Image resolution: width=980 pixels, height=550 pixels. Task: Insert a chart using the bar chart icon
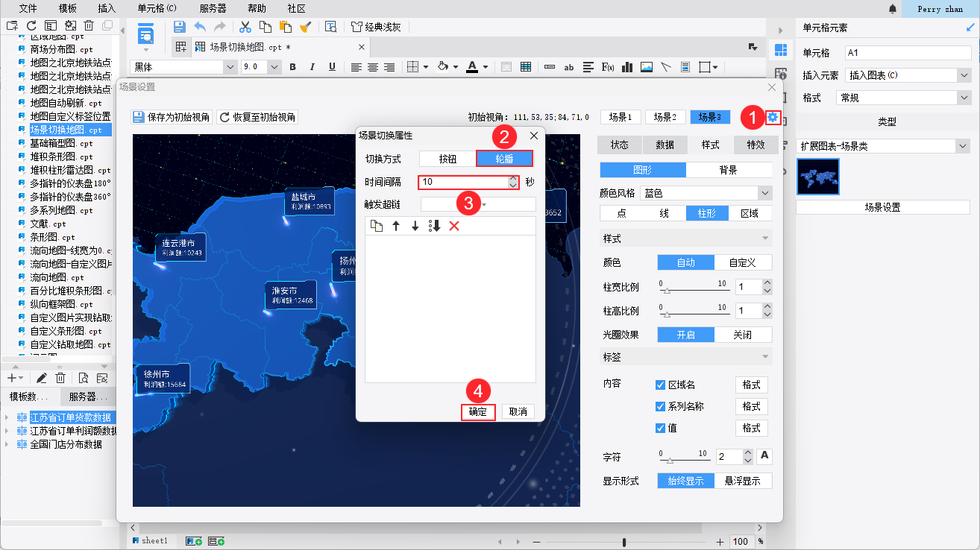coord(627,67)
